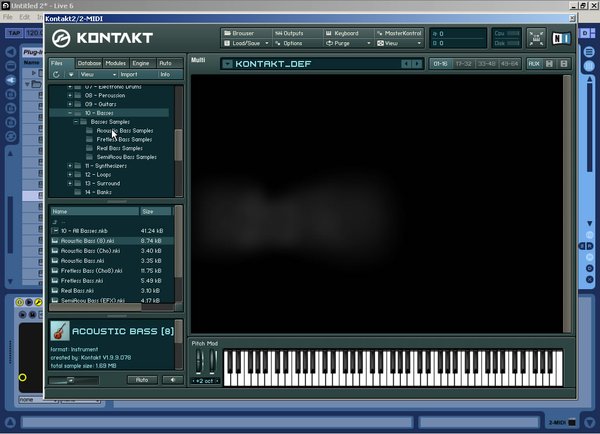The height and width of the screenshot is (434, 600).
Task: Click the previous multi left arrow
Action: point(406,64)
